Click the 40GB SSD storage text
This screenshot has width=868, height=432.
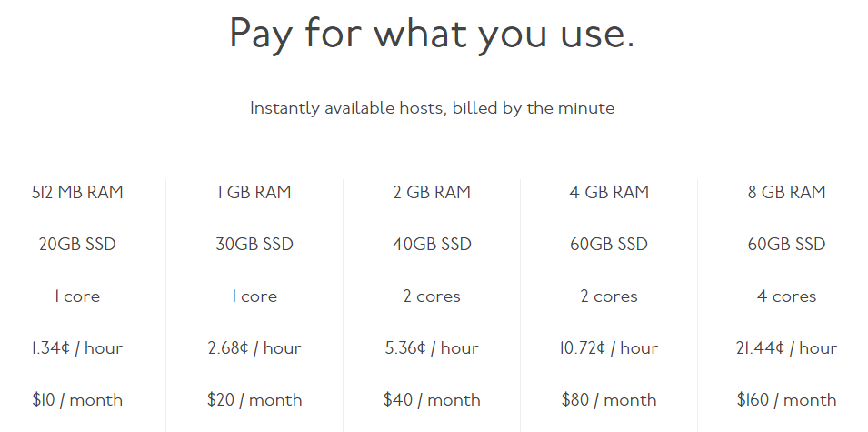(x=432, y=245)
